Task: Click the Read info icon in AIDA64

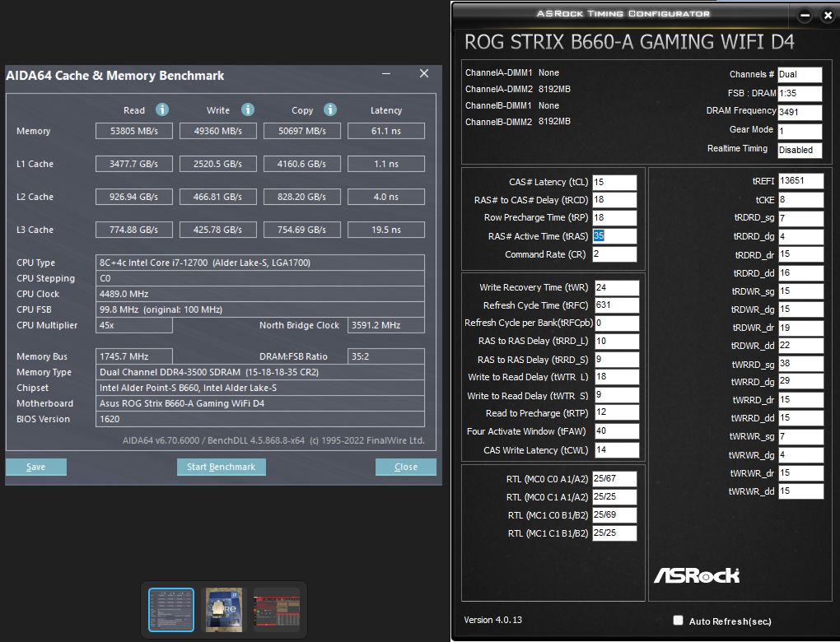Action: pyautogui.click(x=161, y=109)
